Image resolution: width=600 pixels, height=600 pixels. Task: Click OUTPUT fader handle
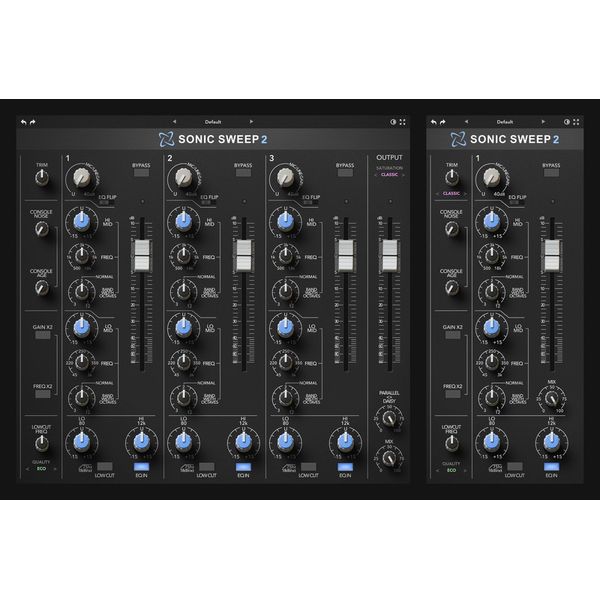click(x=390, y=256)
